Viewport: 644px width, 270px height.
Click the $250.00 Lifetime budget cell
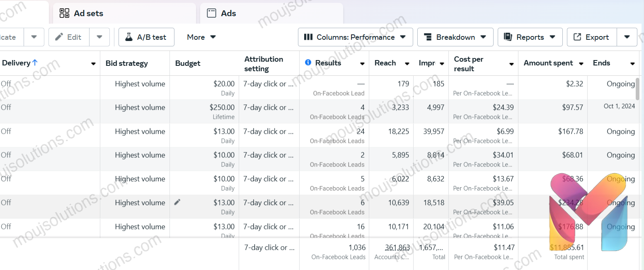pyautogui.click(x=204, y=112)
